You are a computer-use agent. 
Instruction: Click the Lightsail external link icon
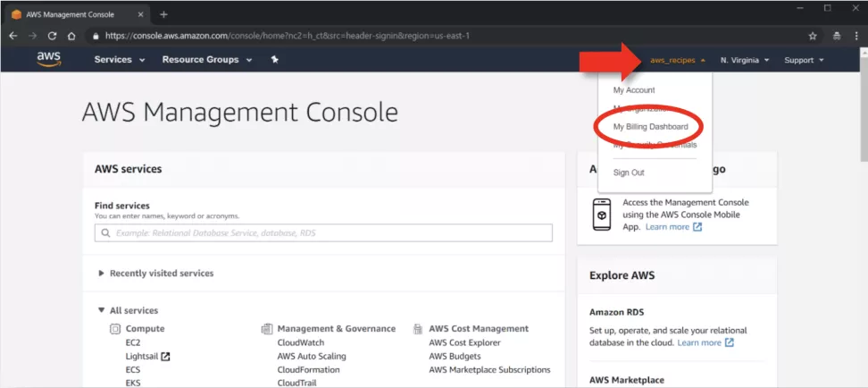pyautogui.click(x=165, y=357)
